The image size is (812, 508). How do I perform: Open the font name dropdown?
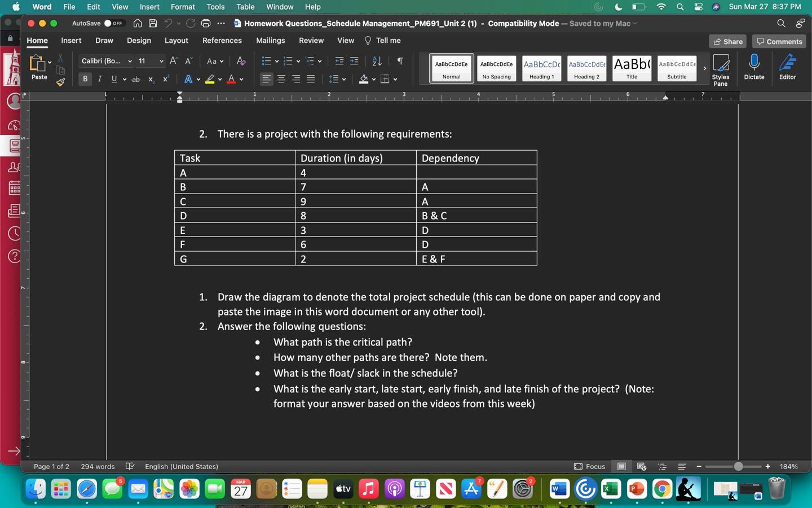(x=130, y=61)
